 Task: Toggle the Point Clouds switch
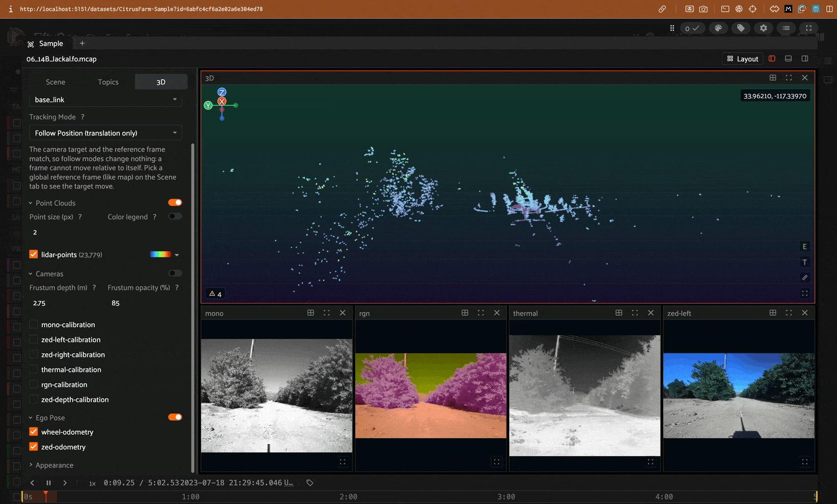coord(175,202)
